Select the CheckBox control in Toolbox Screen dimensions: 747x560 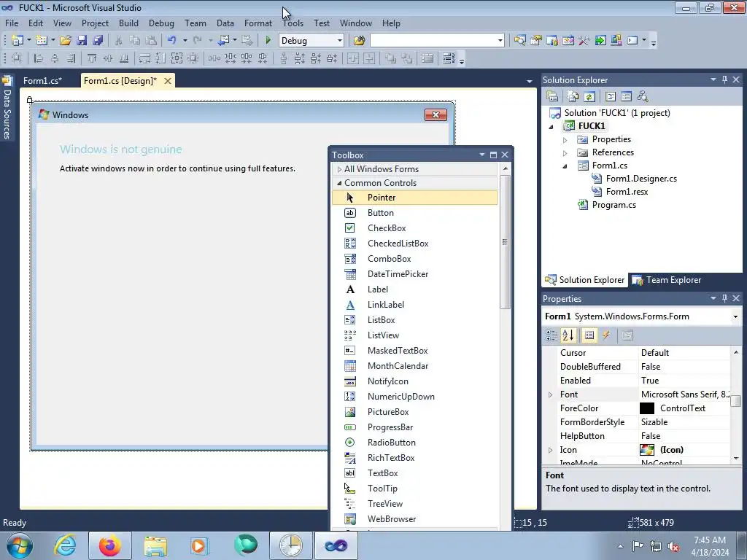414,228
